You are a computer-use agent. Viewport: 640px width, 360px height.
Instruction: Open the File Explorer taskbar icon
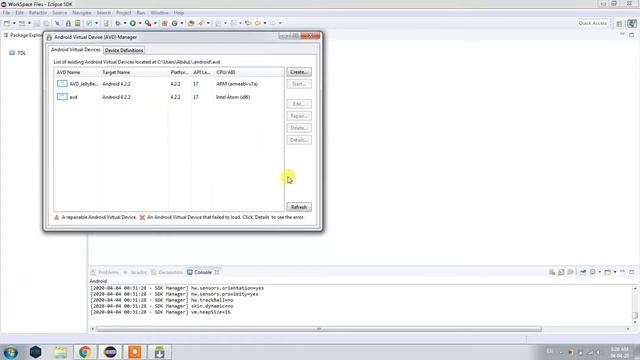tap(60, 352)
